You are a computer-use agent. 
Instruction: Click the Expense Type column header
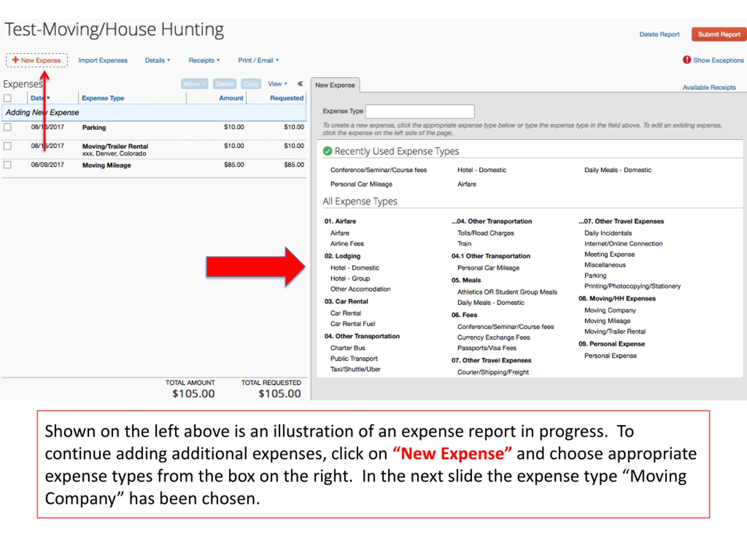103,98
